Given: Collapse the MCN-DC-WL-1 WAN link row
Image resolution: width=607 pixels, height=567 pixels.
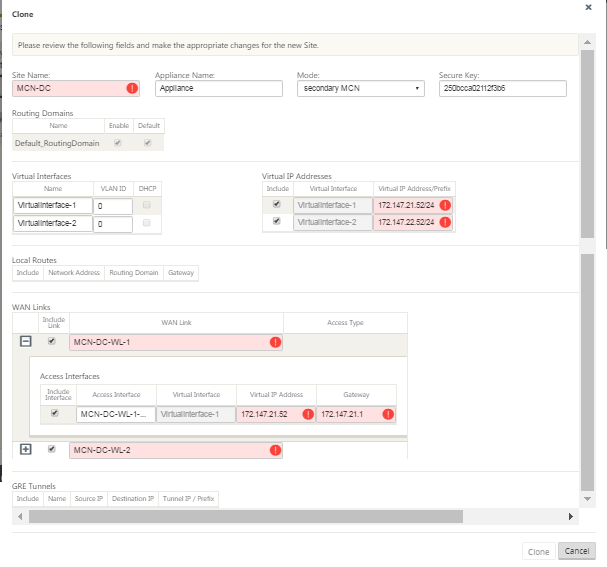Looking at the screenshot, I should coord(26,341).
